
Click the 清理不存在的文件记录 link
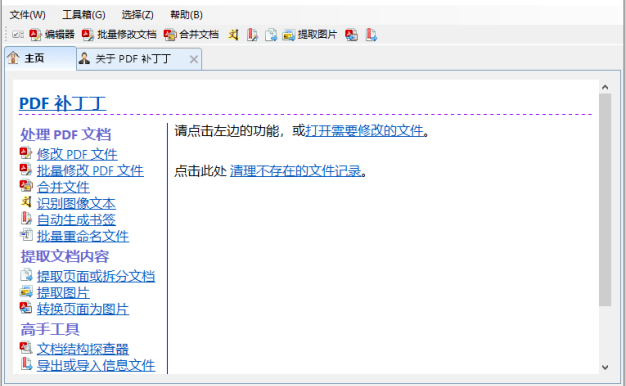295,171
